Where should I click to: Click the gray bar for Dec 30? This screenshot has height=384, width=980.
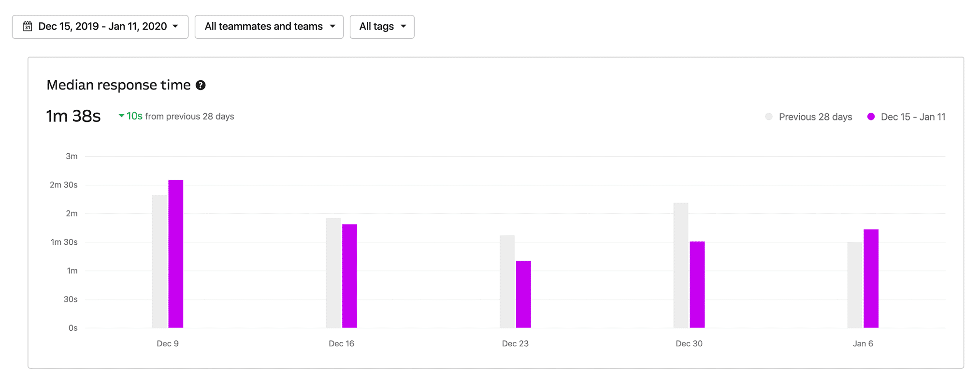pos(680,265)
